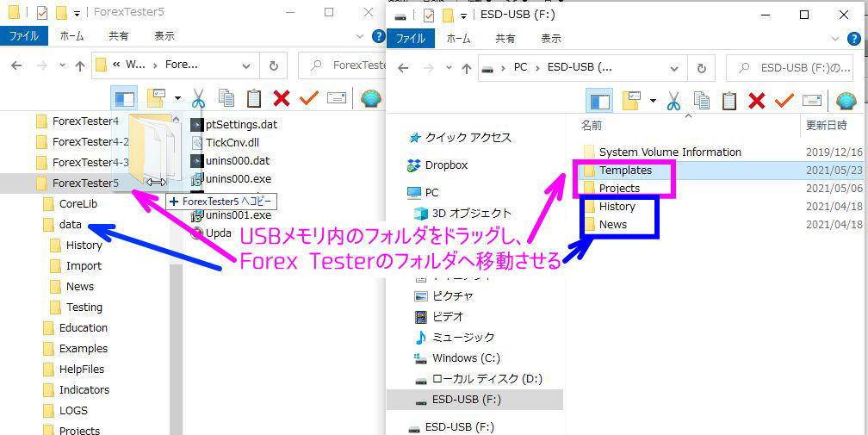
Task: Select CoreLib folder in ForexTester5 tree
Action: click(x=78, y=203)
